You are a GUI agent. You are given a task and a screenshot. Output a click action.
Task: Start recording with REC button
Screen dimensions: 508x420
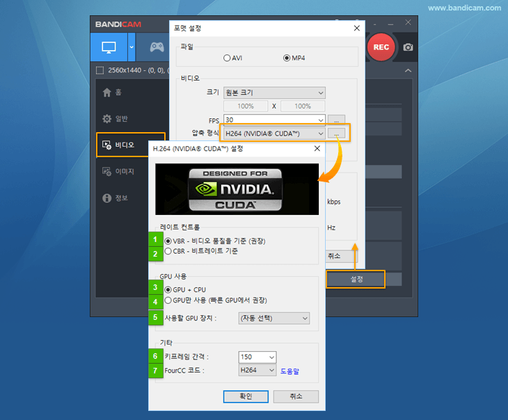click(x=381, y=47)
